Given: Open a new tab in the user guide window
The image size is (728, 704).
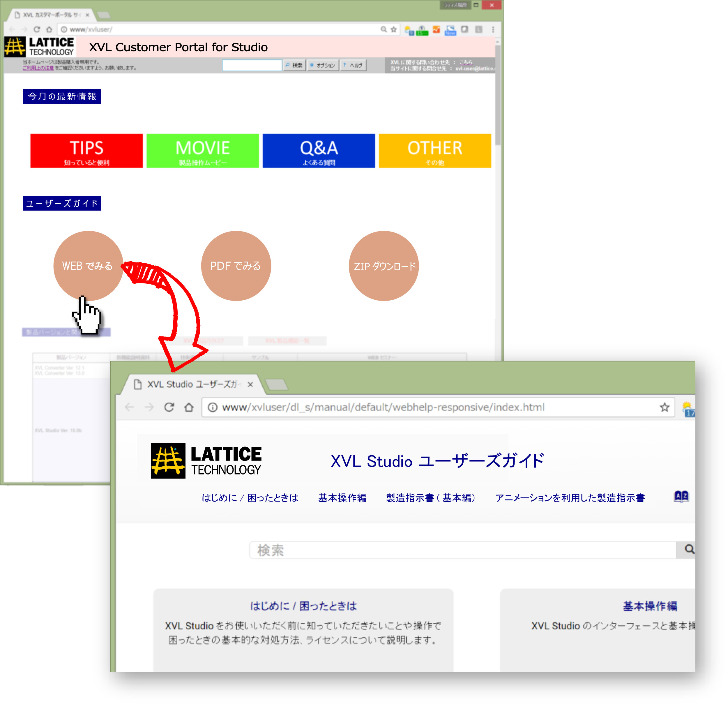Looking at the screenshot, I should [277, 384].
